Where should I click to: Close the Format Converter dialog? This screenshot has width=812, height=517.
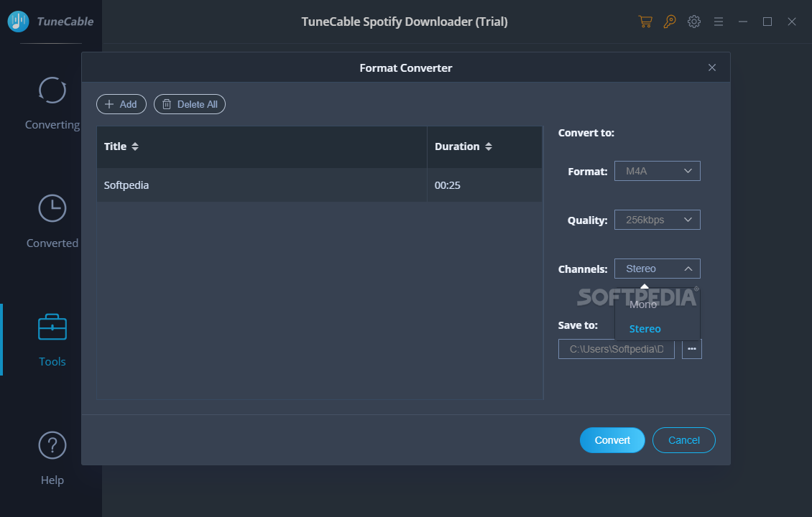(712, 67)
